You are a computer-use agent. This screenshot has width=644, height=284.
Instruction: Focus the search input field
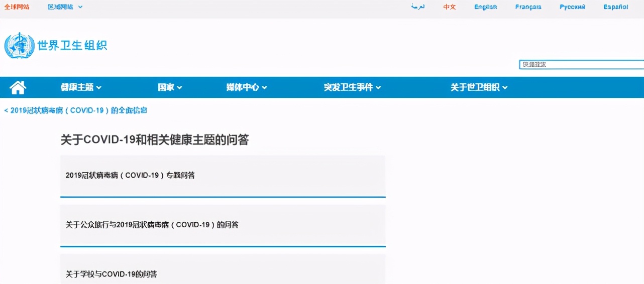[x=582, y=65]
